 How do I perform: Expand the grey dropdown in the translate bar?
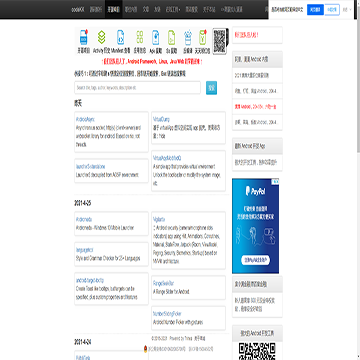point(347,10)
